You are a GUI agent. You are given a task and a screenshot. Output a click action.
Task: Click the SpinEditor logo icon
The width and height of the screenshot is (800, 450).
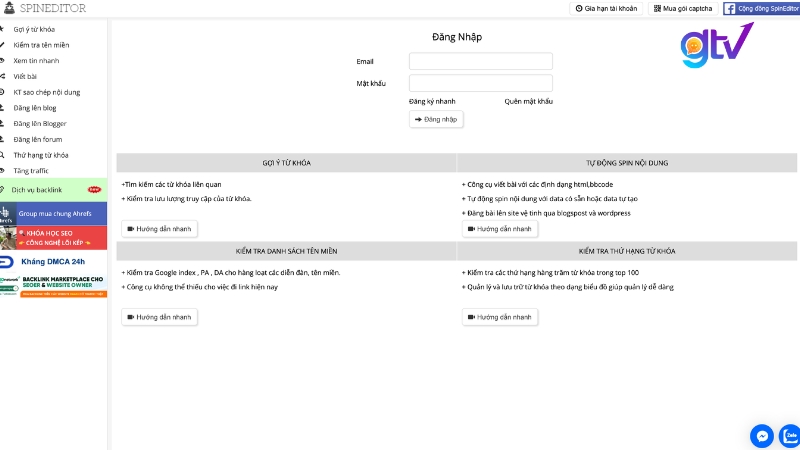(x=9, y=7)
